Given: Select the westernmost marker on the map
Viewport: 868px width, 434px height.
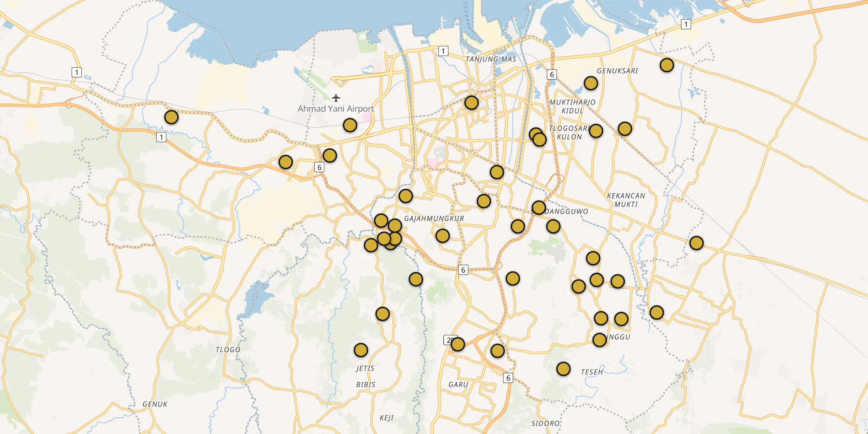Looking at the screenshot, I should point(171,117).
